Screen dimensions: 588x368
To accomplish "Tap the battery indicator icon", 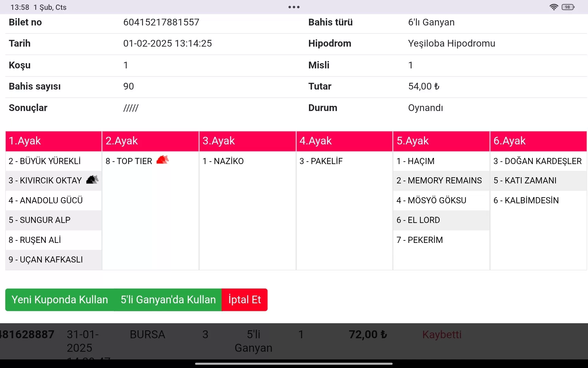I will pos(568,7).
